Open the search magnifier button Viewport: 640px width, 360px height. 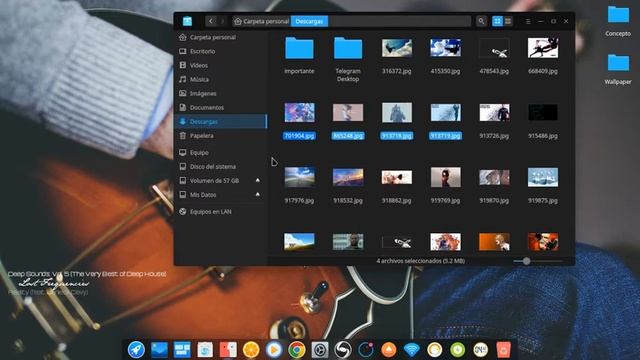tap(481, 21)
